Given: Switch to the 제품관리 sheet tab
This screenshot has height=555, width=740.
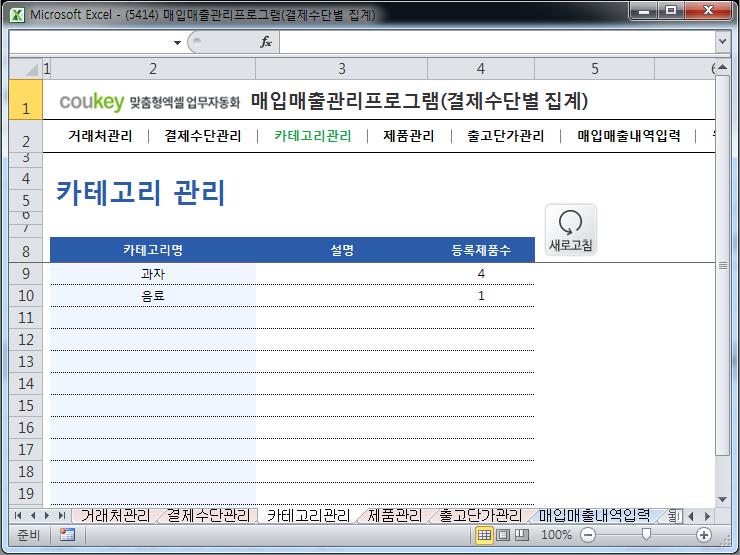Looking at the screenshot, I should pyautogui.click(x=395, y=515).
